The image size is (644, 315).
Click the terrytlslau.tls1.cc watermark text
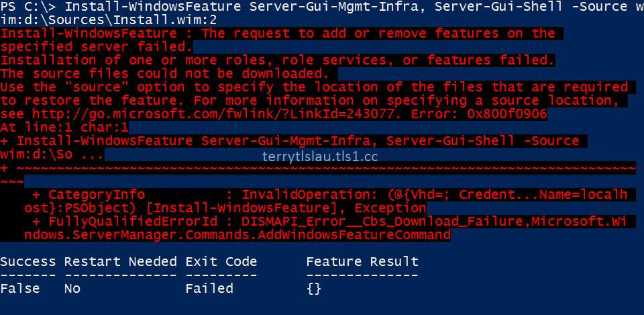(x=320, y=156)
